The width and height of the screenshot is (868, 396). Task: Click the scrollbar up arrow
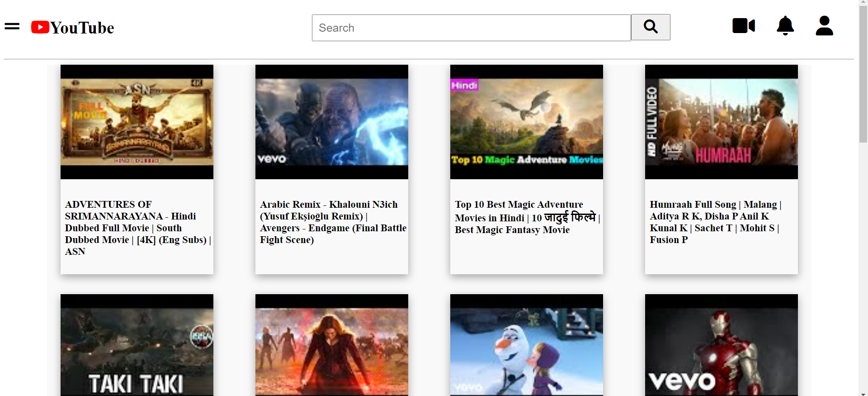pyautogui.click(x=863, y=3)
